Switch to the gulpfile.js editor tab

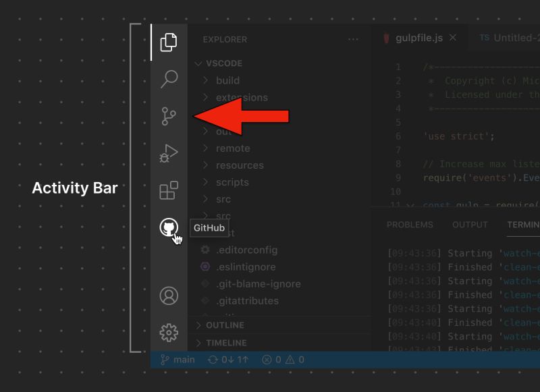(419, 38)
